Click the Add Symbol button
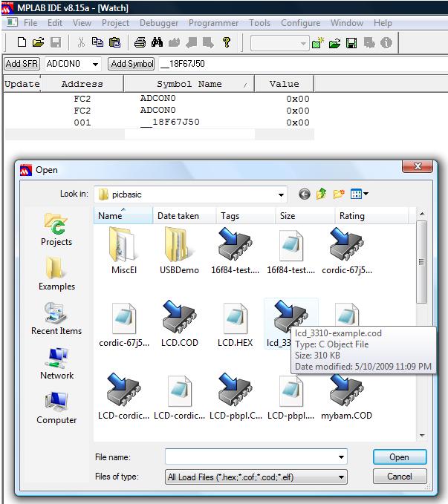The width and height of the screenshot is (448, 504). pyautogui.click(x=132, y=64)
